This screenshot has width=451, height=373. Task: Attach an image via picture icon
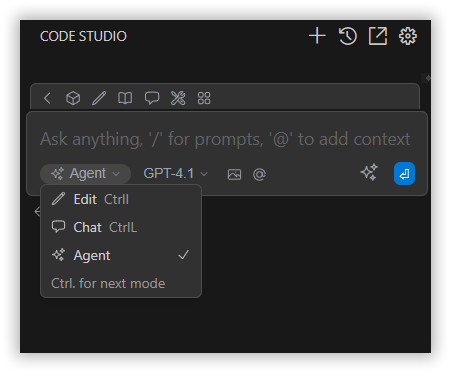coord(234,174)
